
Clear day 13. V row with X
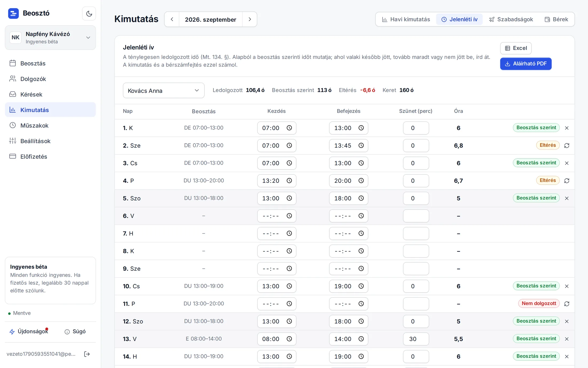pos(567,339)
